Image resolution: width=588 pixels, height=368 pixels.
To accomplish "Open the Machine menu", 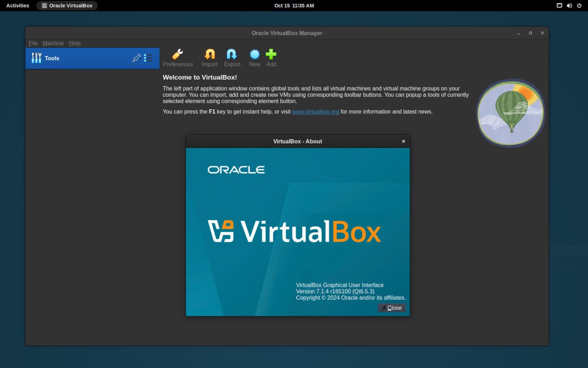I will pos(53,43).
